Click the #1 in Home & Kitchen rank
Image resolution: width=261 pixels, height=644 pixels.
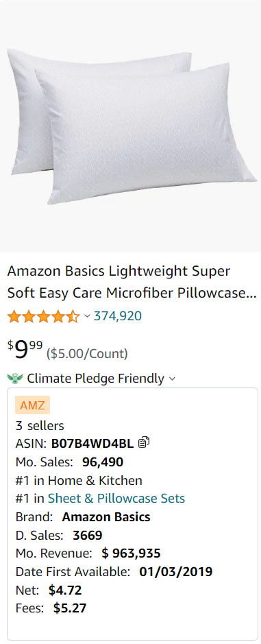(x=79, y=480)
